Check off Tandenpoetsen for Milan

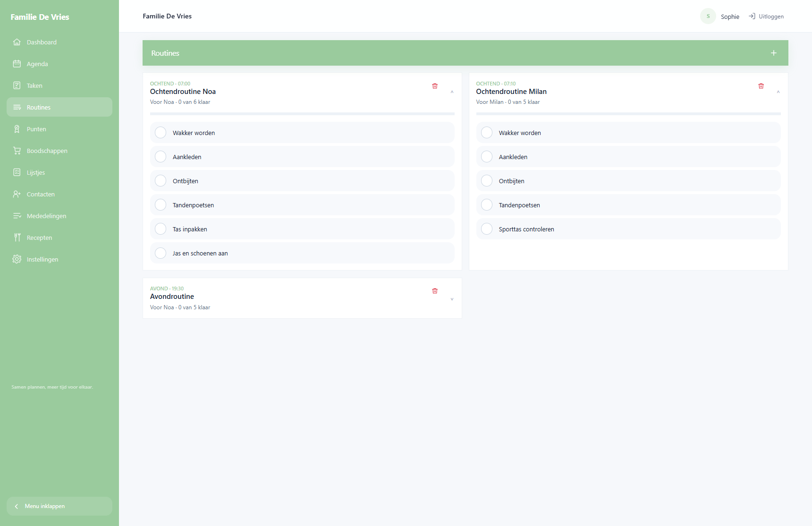pyautogui.click(x=487, y=205)
